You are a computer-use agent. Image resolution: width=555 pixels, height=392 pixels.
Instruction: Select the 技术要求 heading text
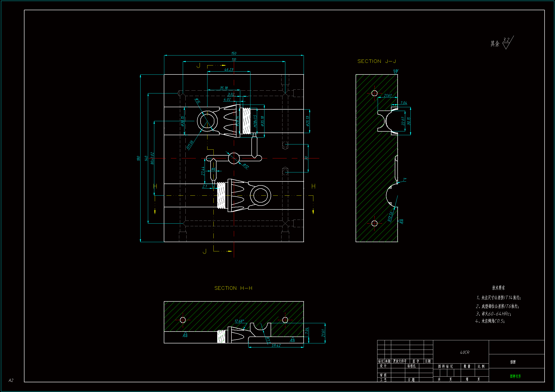[x=499, y=288]
